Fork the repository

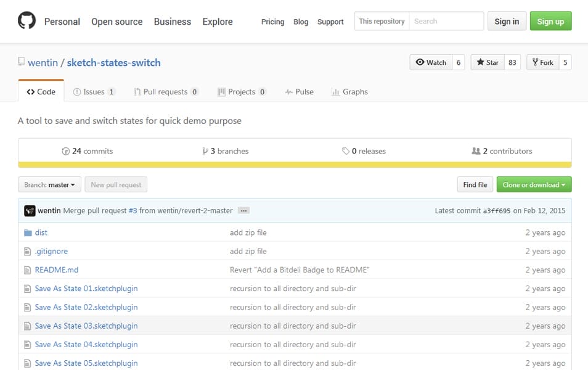point(542,62)
